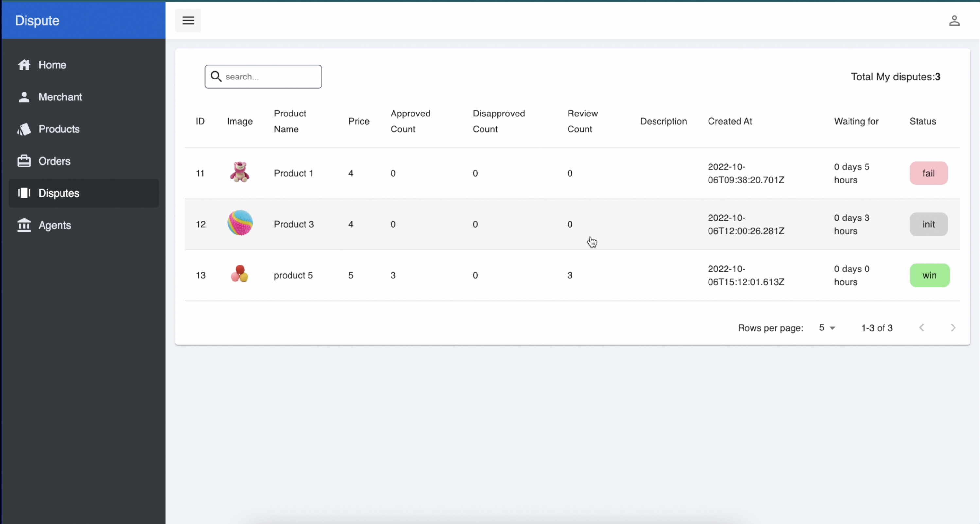Click the Orders briefcase icon
The width and height of the screenshot is (980, 524).
[24, 161]
